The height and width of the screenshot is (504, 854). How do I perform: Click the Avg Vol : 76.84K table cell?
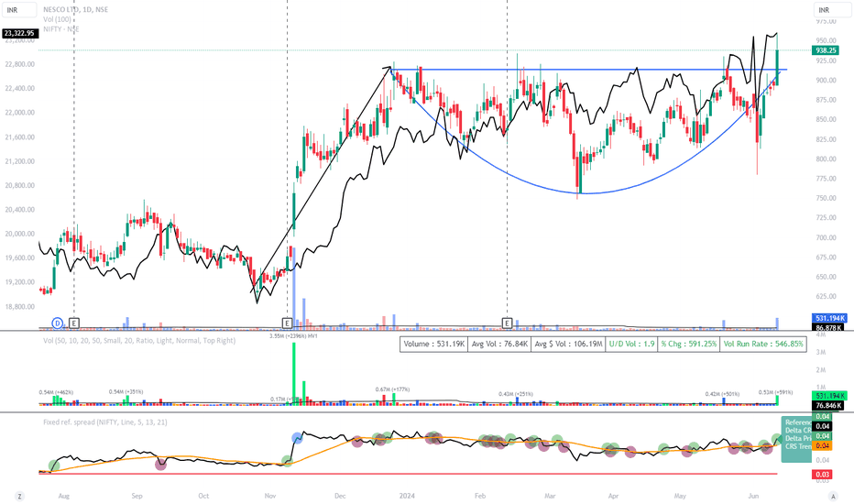(x=498, y=345)
